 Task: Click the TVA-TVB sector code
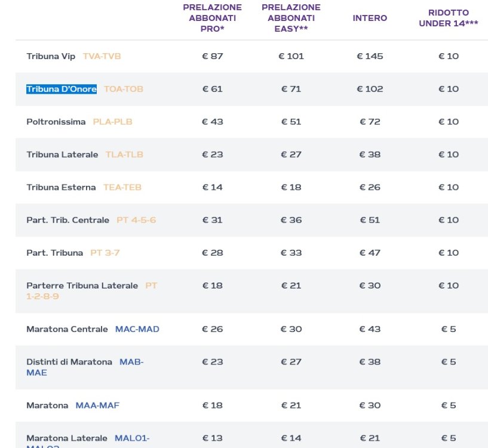pos(102,56)
